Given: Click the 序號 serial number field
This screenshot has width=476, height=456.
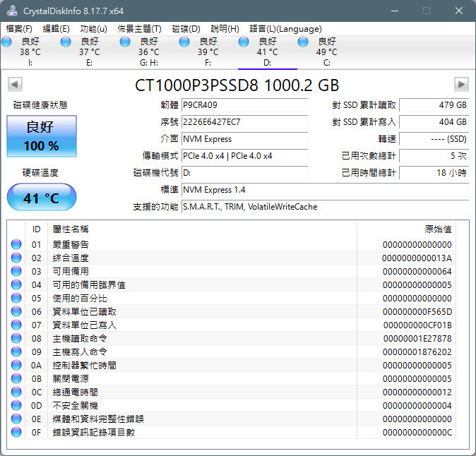Looking at the screenshot, I should pyautogui.click(x=244, y=122).
